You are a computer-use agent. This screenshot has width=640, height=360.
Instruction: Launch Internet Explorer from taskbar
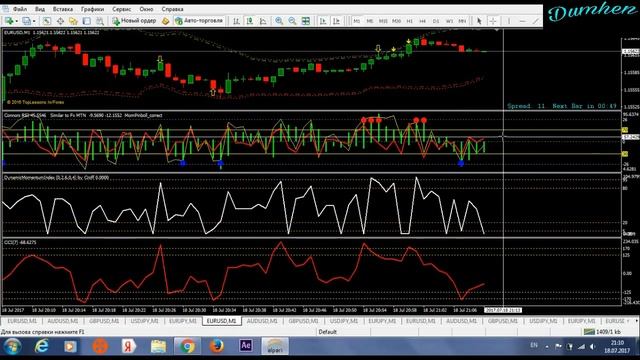tap(42, 347)
